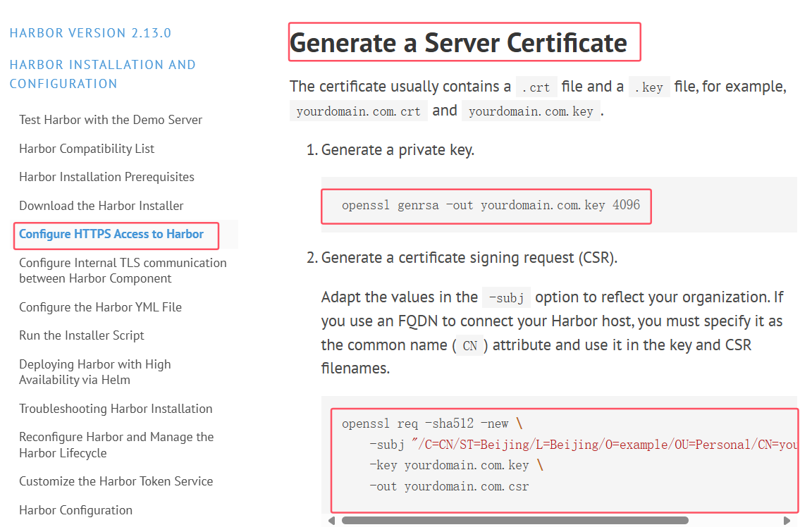Click the Generate a Server Certificate heading
This screenshot has width=800, height=532.
pos(458,42)
